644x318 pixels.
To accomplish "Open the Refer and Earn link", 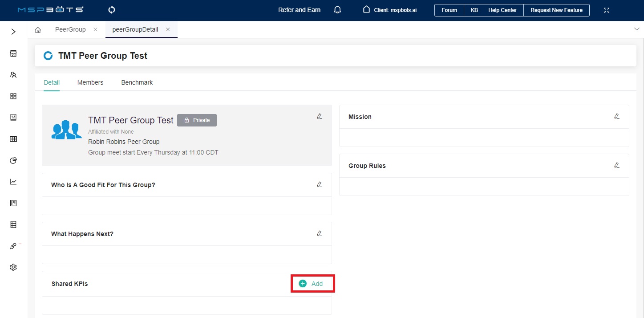I will pos(299,10).
